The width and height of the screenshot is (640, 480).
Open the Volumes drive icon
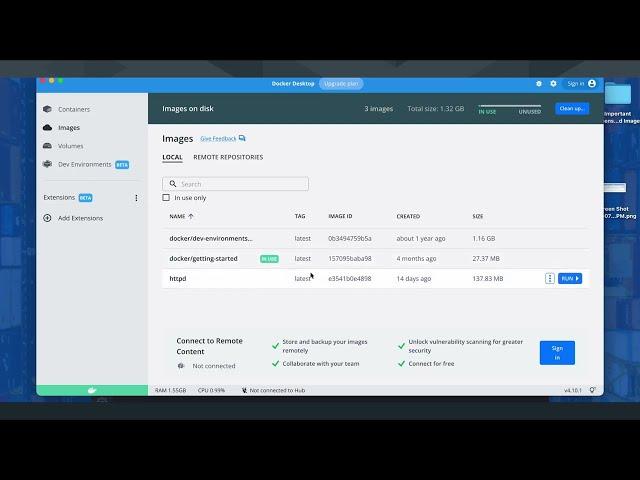[47, 146]
